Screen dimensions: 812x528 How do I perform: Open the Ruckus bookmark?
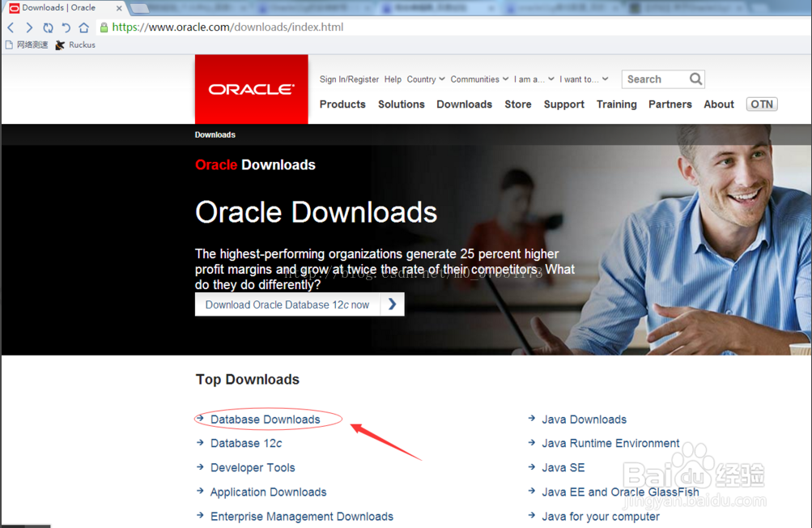coord(75,45)
